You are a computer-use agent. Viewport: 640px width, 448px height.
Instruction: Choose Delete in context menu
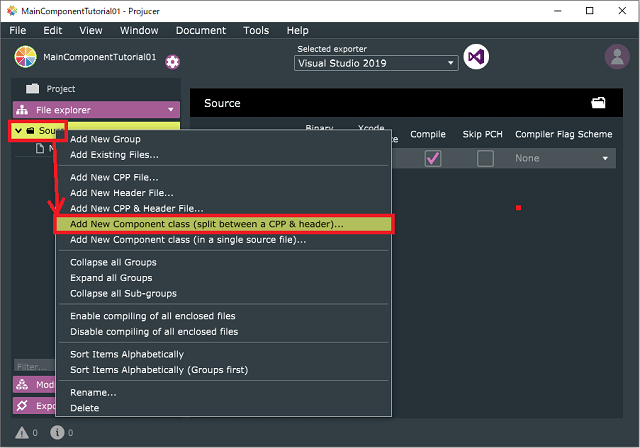coord(223,408)
